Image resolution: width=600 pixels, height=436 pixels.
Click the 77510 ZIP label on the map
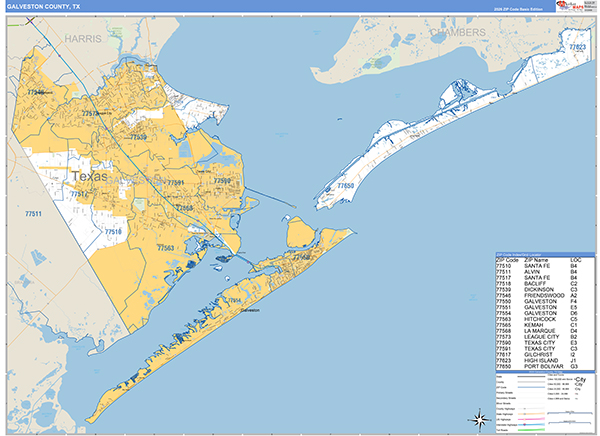(x=113, y=232)
